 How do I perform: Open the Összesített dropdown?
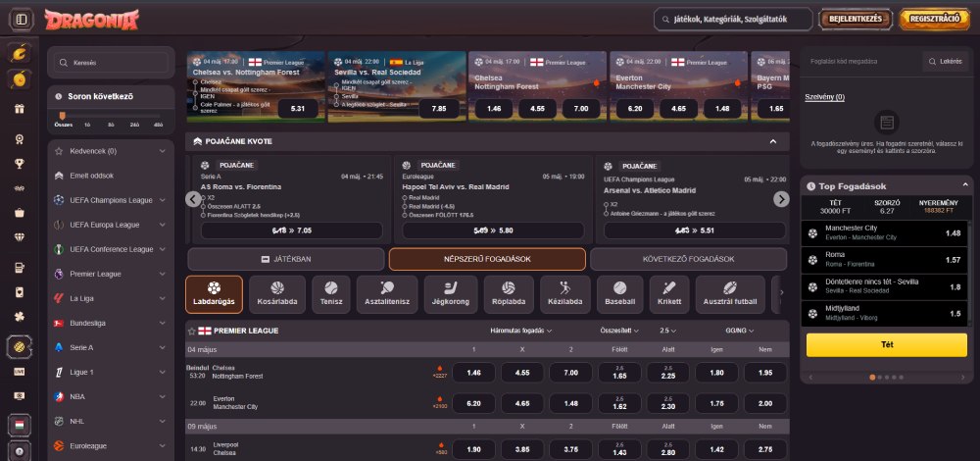pos(619,331)
